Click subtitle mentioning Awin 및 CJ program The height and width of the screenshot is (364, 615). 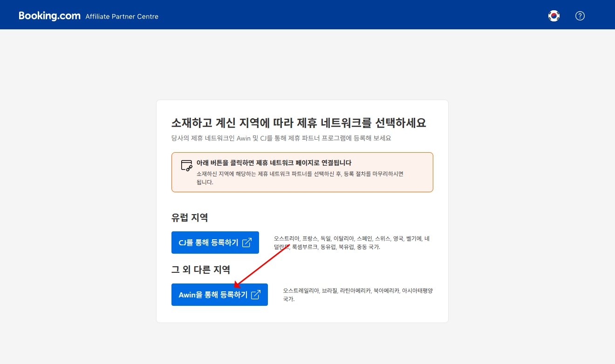[x=281, y=138]
